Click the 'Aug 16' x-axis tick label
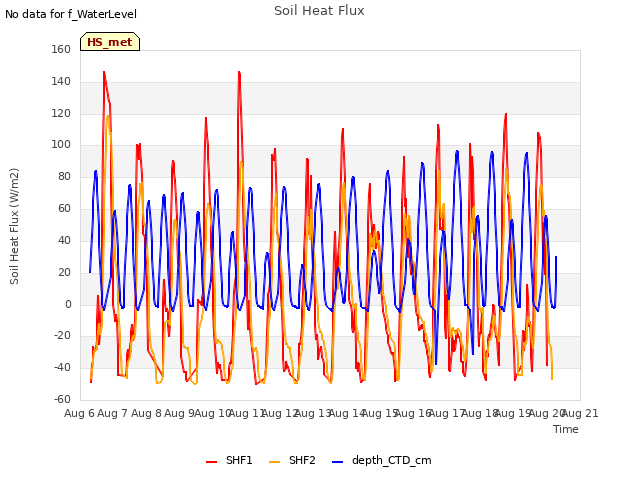 point(413,413)
